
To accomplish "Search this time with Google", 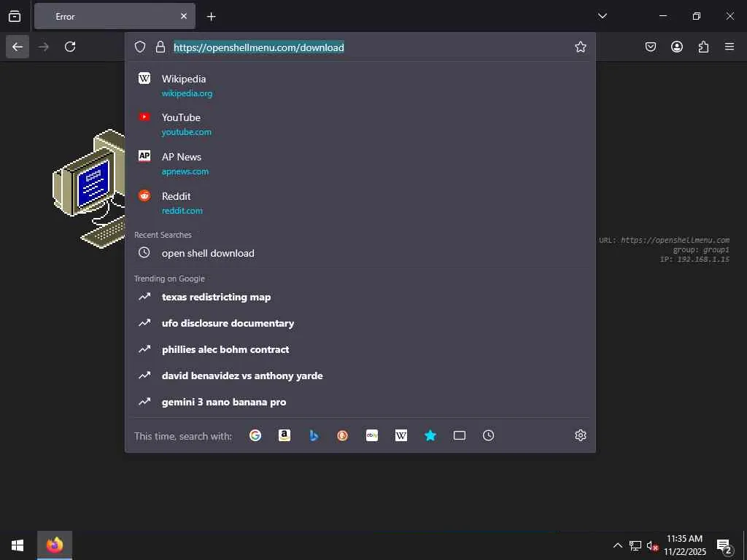I will click(255, 435).
